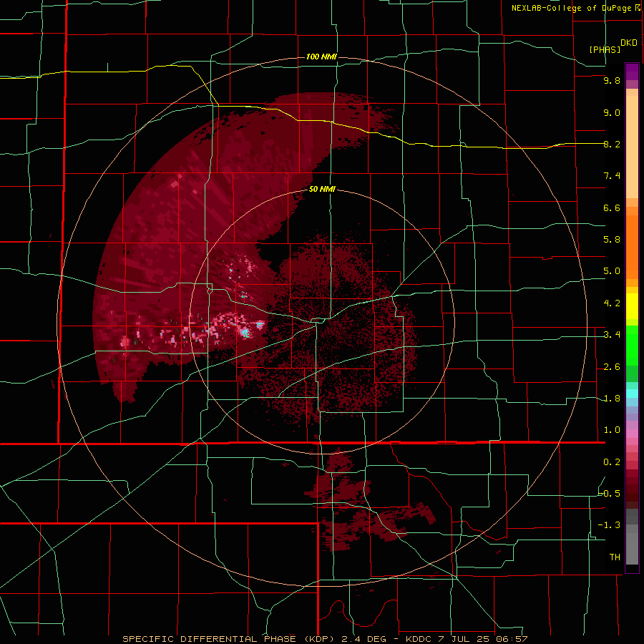644x644 pixels.
Task: Click the 1.0 scale value
Action: pyautogui.click(x=612, y=430)
